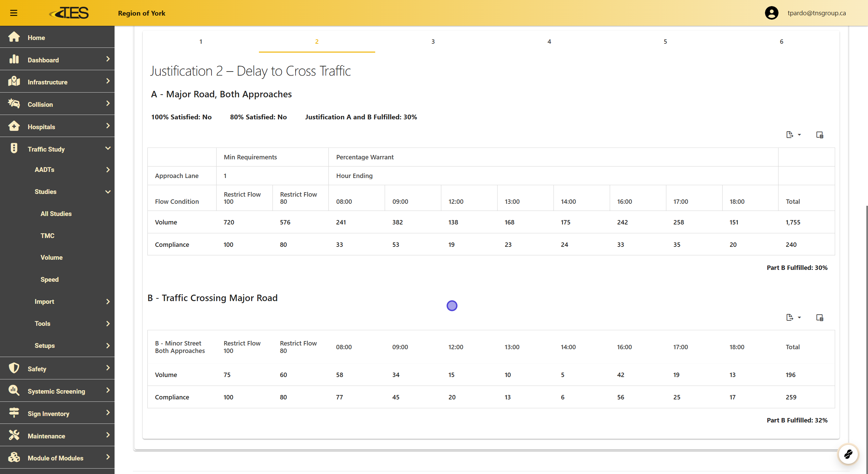Collapse the Traffic Study menu
This screenshot has width=868, height=474.
click(108, 149)
